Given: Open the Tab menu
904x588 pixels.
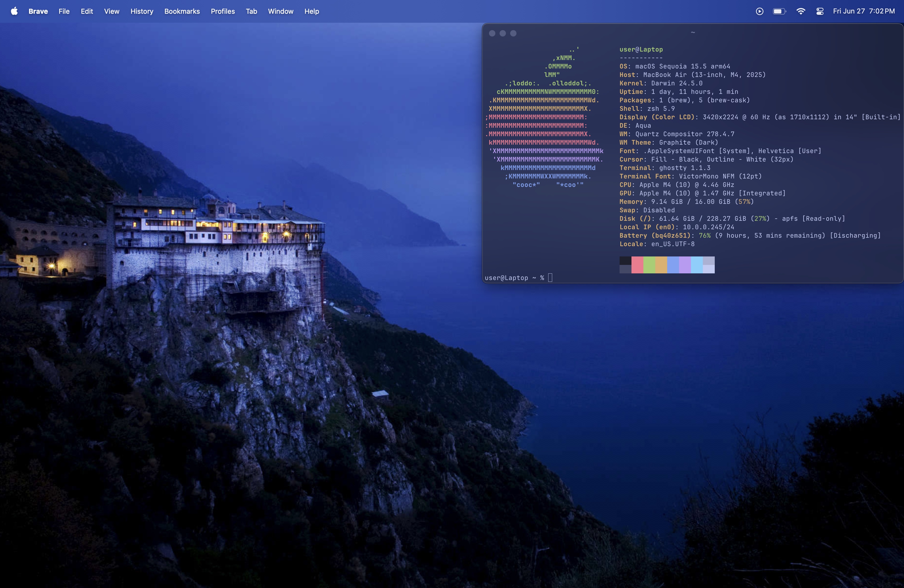Looking at the screenshot, I should (x=251, y=11).
